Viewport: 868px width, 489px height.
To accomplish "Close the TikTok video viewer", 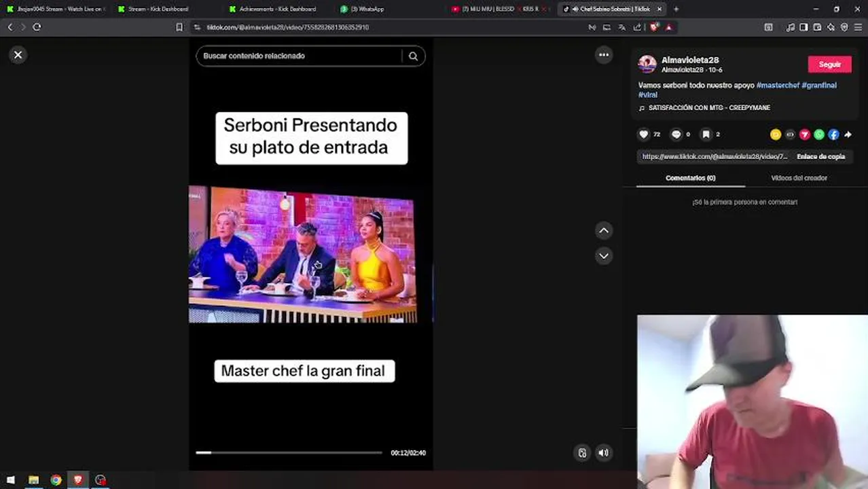I will 18,55.
